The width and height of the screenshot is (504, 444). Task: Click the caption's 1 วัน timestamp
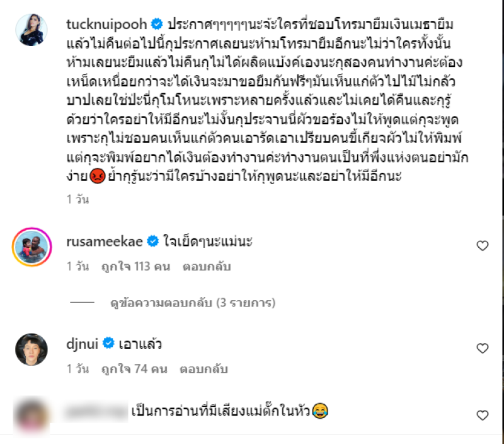[x=77, y=199]
